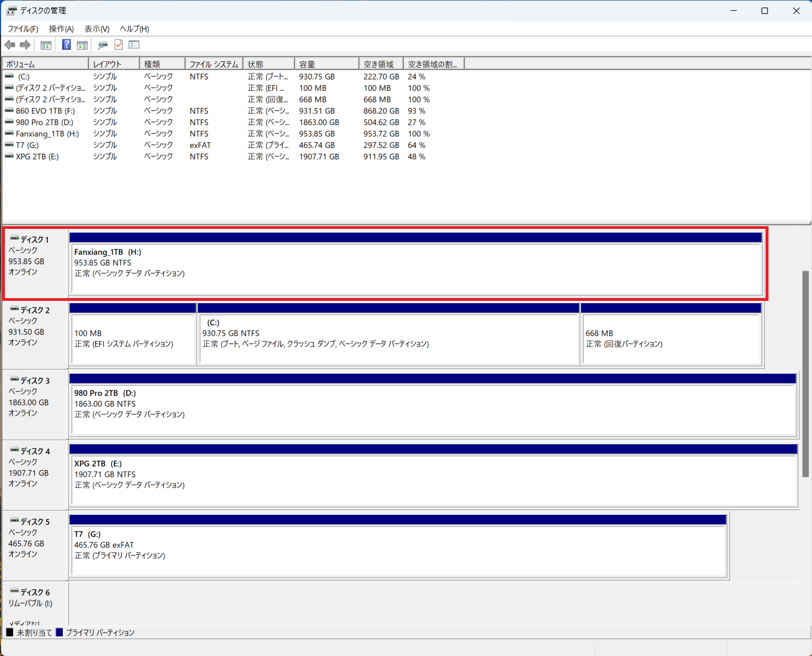Sort by the 種類 column header

163,64
